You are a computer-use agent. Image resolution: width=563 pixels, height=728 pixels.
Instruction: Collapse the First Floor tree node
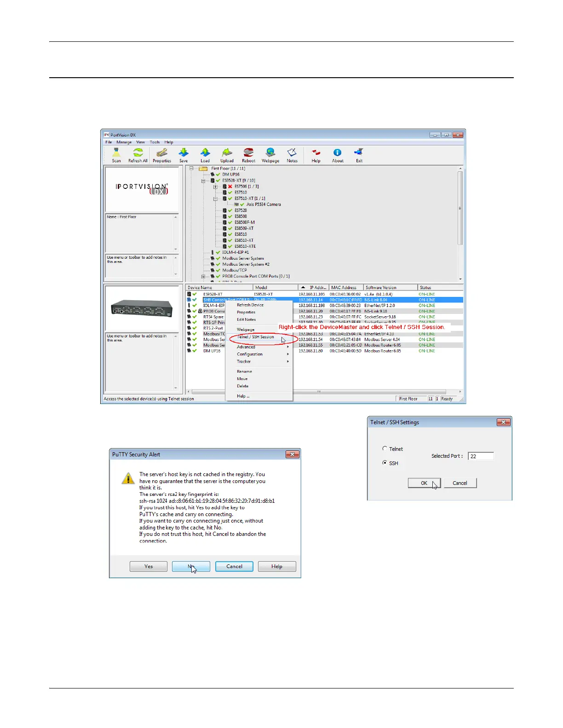tap(191, 169)
